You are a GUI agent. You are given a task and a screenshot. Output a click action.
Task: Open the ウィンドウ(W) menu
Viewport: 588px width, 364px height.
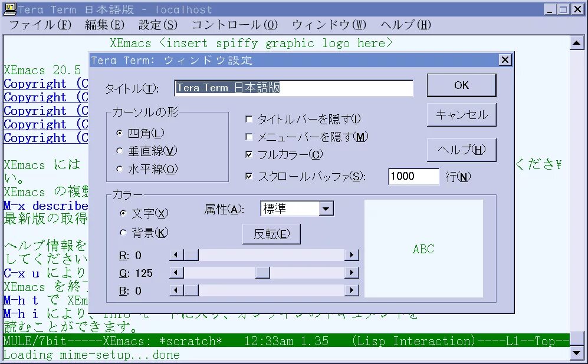329,25
